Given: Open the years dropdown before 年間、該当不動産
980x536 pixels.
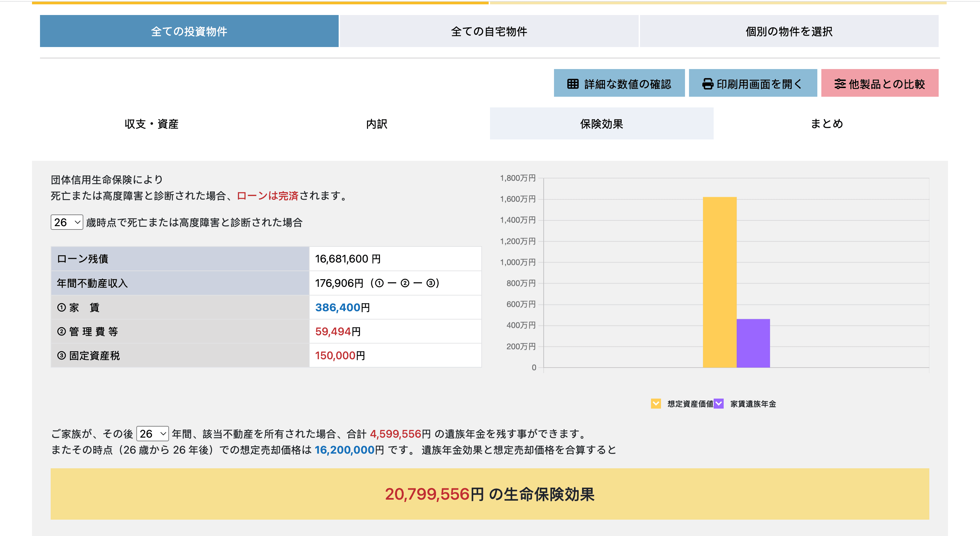Looking at the screenshot, I should [x=153, y=434].
